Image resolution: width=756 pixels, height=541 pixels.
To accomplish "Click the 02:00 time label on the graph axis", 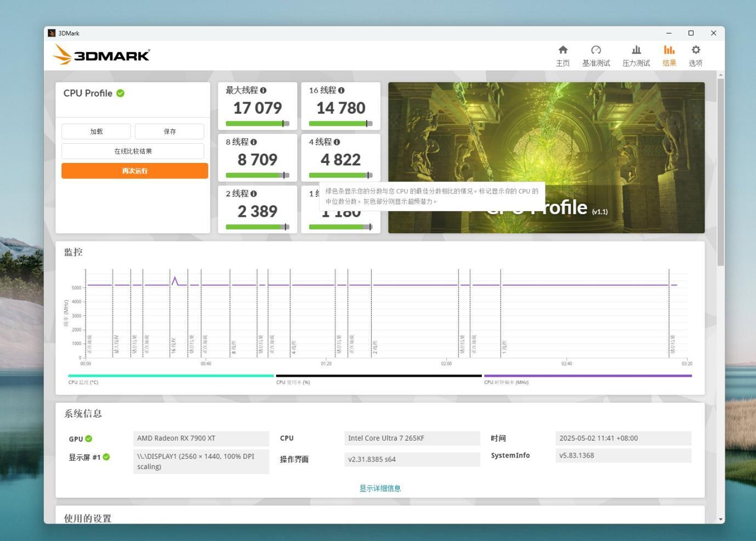I will (446, 364).
